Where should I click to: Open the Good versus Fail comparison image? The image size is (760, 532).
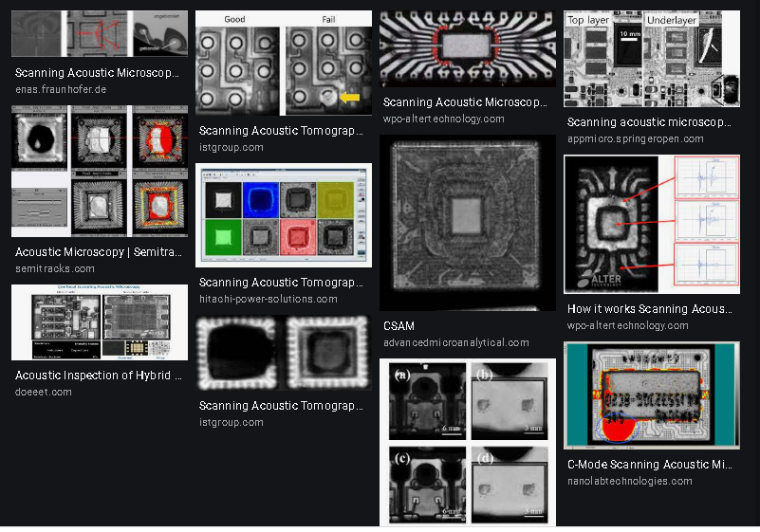(x=284, y=63)
